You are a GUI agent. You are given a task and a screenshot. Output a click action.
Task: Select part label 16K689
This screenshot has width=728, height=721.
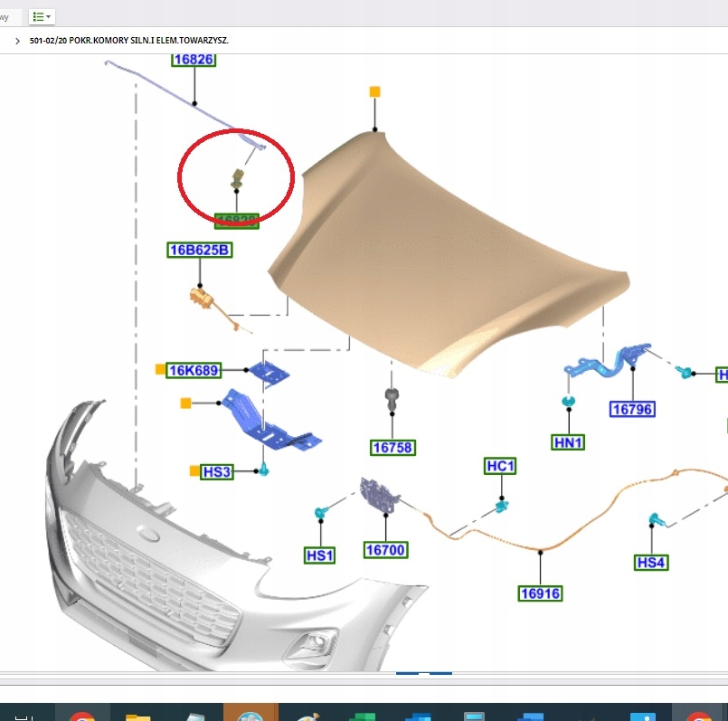(194, 370)
